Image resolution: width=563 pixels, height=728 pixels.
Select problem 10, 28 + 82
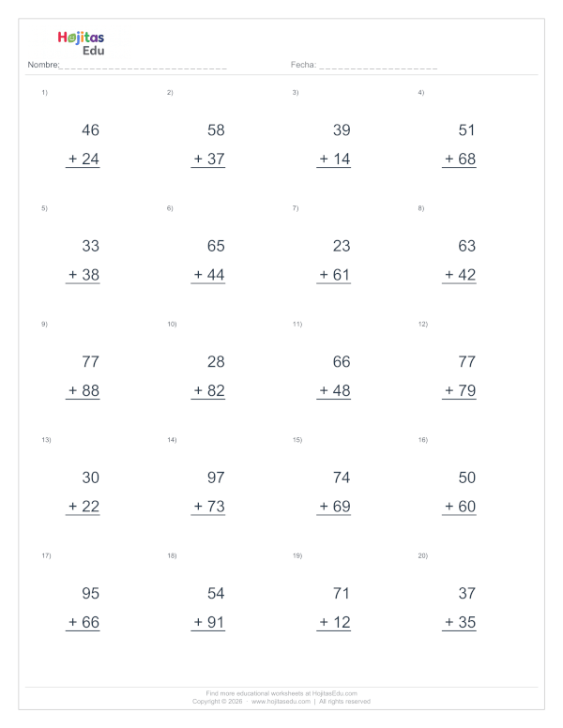pos(208,376)
